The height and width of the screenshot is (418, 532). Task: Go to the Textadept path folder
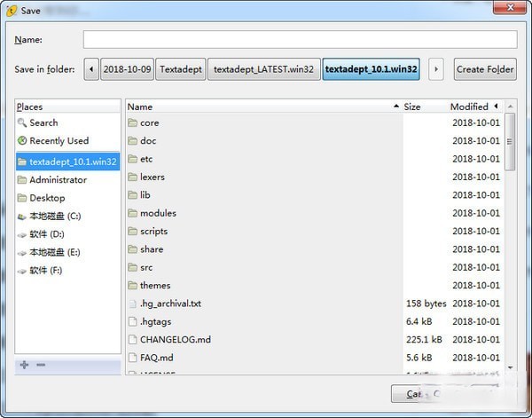181,69
